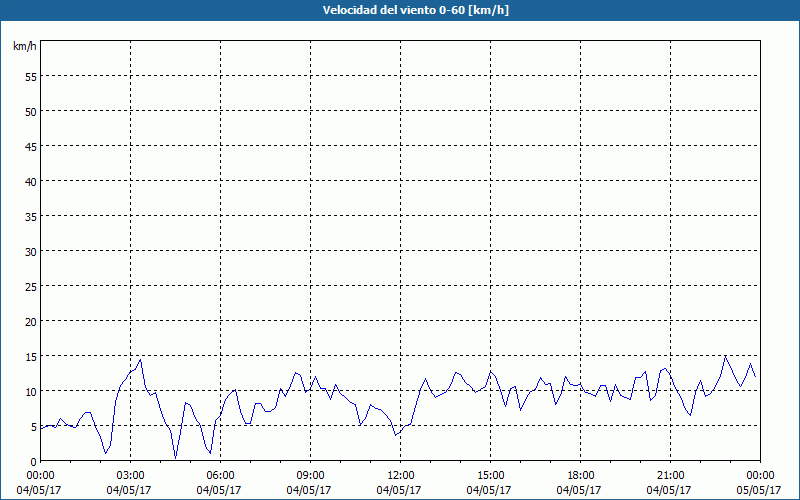Click the y-axis value '20'

tap(31, 321)
